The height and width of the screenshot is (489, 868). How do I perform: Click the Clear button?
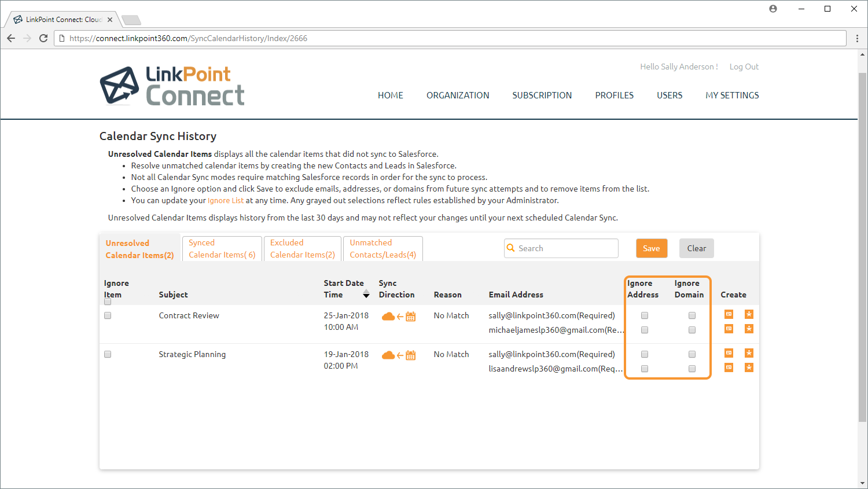pyautogui.click(x=697, y=248)
